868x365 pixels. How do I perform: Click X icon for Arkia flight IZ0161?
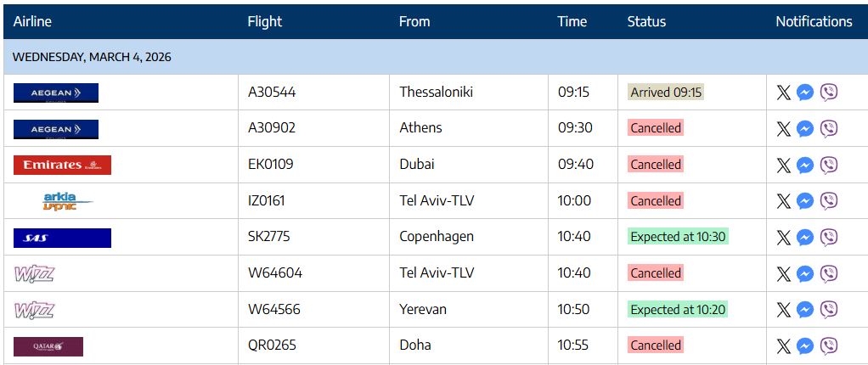783,201
